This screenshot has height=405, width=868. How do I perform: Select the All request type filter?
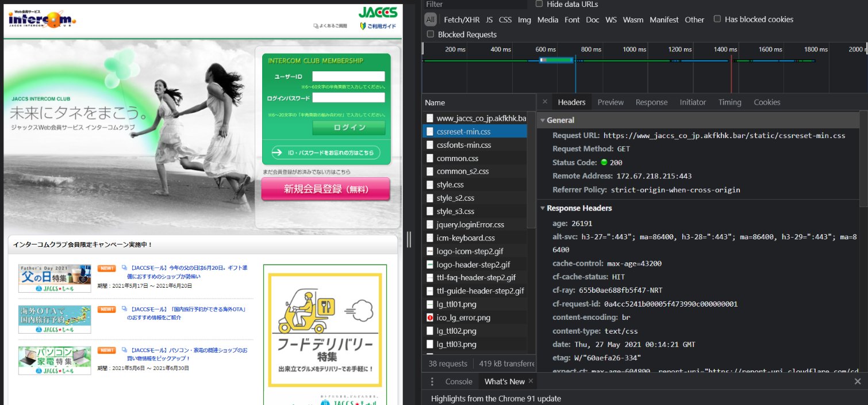click(430, 20)
